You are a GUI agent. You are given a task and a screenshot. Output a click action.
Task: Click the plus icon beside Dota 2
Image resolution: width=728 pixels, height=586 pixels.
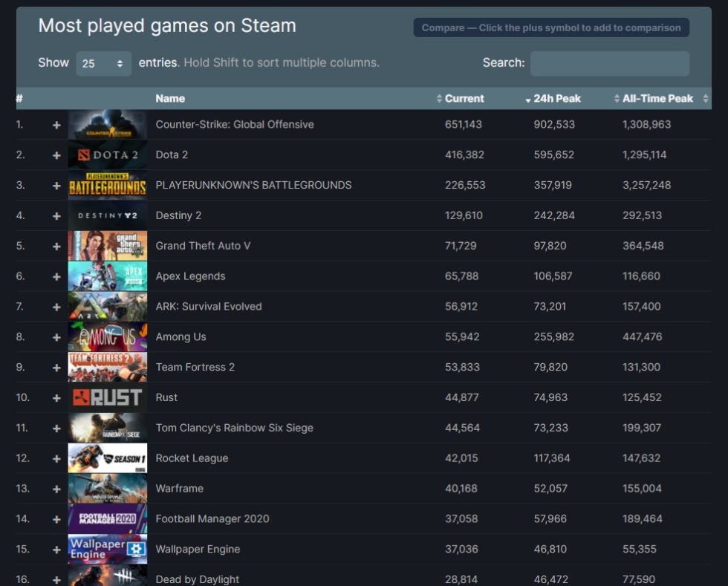click(x=56, y=155)
